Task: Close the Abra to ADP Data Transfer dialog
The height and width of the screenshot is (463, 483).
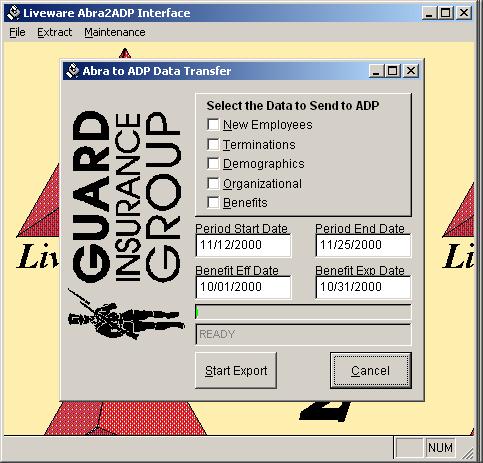Action: click(411, 71)
